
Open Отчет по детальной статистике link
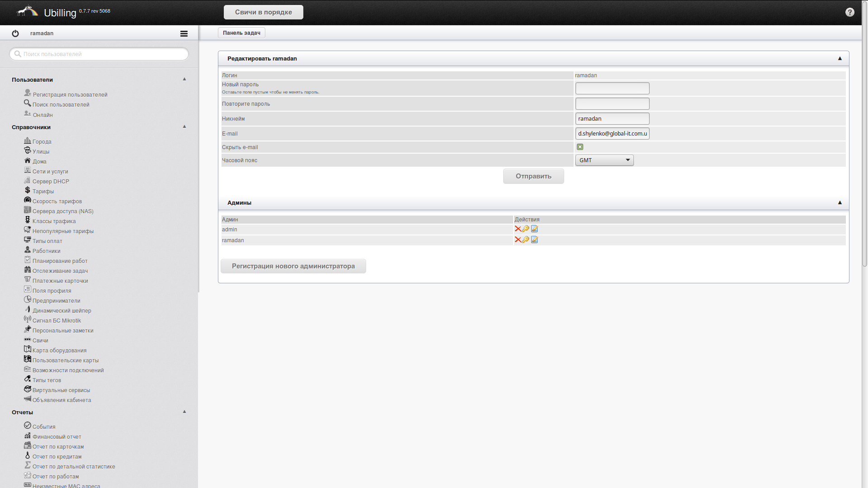click(x=74, y=467)
